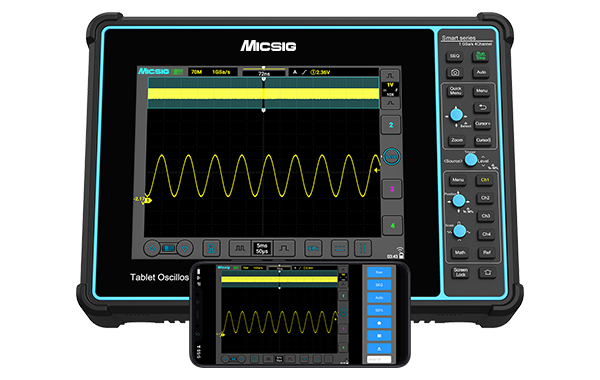
Task: Tap the home button on the tablet panel
Action: (x=488, y=272)
